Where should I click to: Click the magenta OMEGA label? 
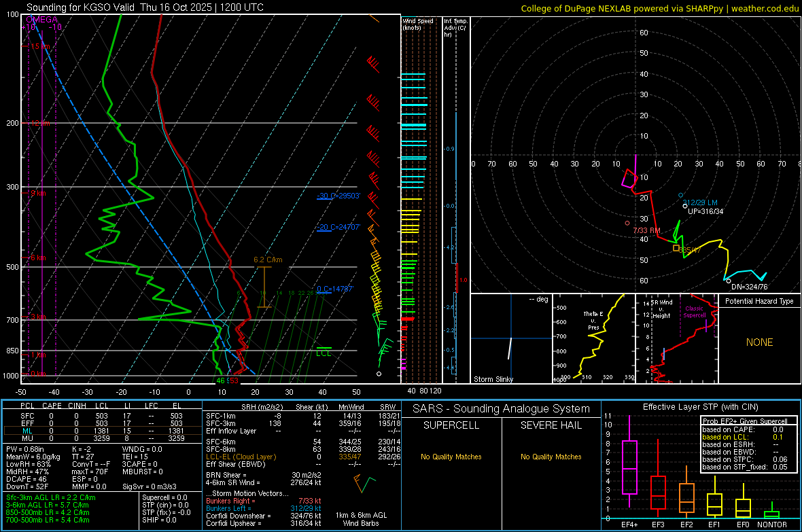[42, 20]
